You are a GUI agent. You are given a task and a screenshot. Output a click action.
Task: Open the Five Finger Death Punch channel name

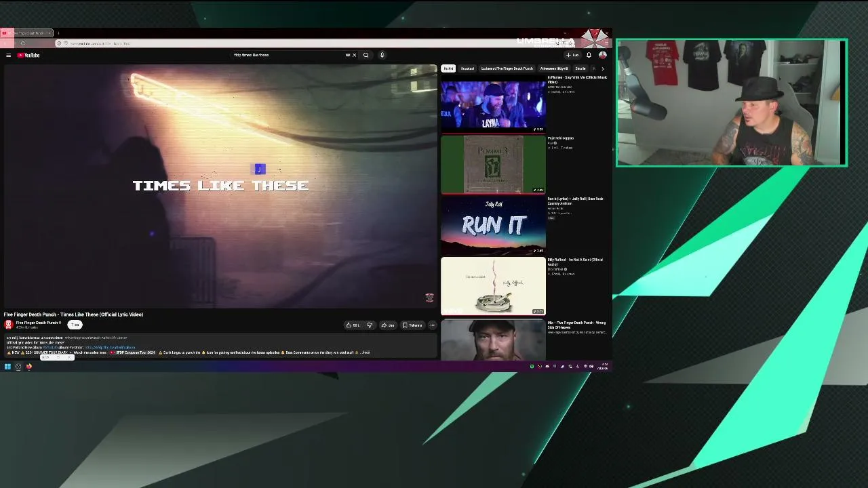[38, 323]
